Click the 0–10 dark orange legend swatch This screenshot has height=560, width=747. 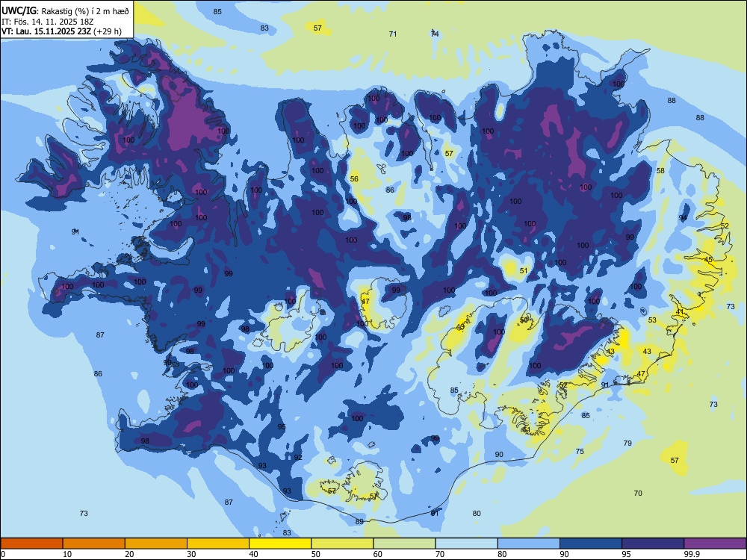click(x=31, y=544)
